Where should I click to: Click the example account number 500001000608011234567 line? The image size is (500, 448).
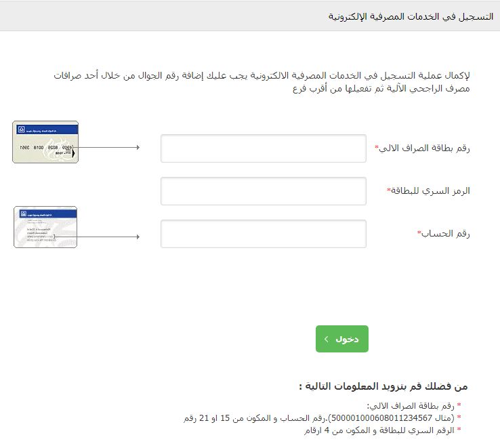(322, 418)
